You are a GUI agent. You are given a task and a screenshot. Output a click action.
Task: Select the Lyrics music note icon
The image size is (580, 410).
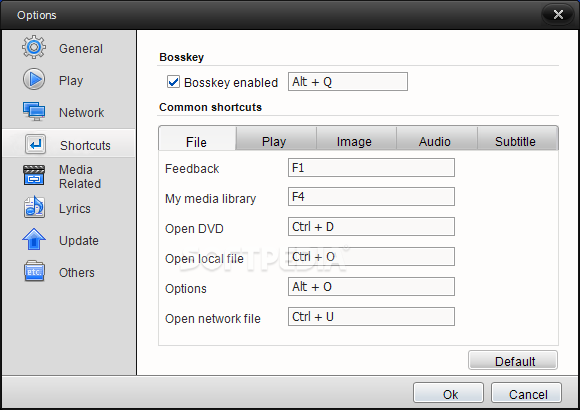coord(34,207)
